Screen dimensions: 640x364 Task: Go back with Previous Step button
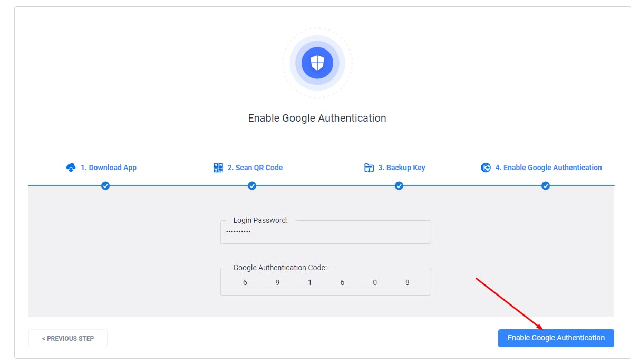[x=68, y=338]
